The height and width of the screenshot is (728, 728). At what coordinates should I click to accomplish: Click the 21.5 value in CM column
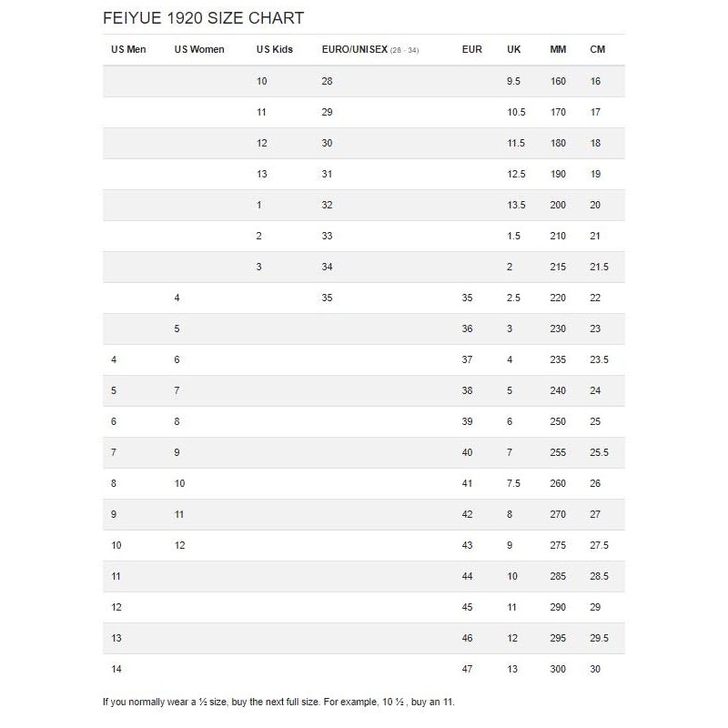[599, 267]
